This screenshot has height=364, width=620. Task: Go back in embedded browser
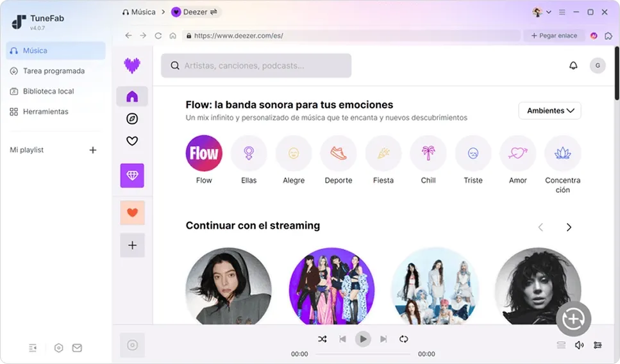128,36
